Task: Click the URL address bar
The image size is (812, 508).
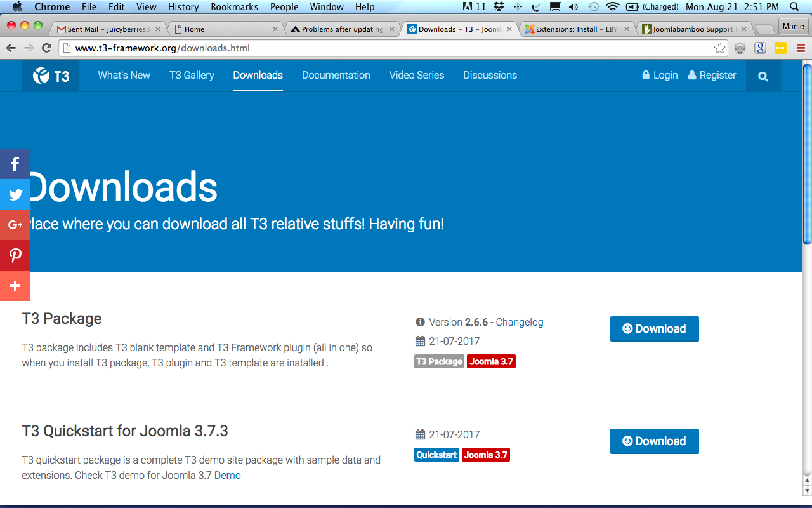Action: [393, 48]
